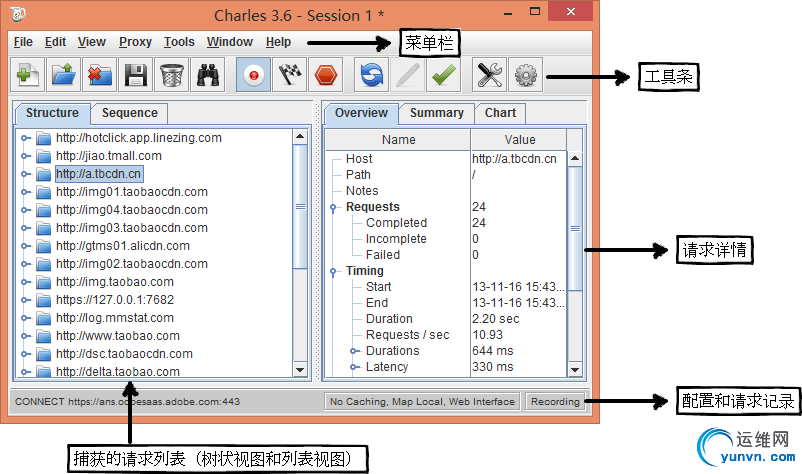This screenshot has height=474, width=802.
Task: Open the Window menu
Action: pyautogui.click(x=230, y=42)
